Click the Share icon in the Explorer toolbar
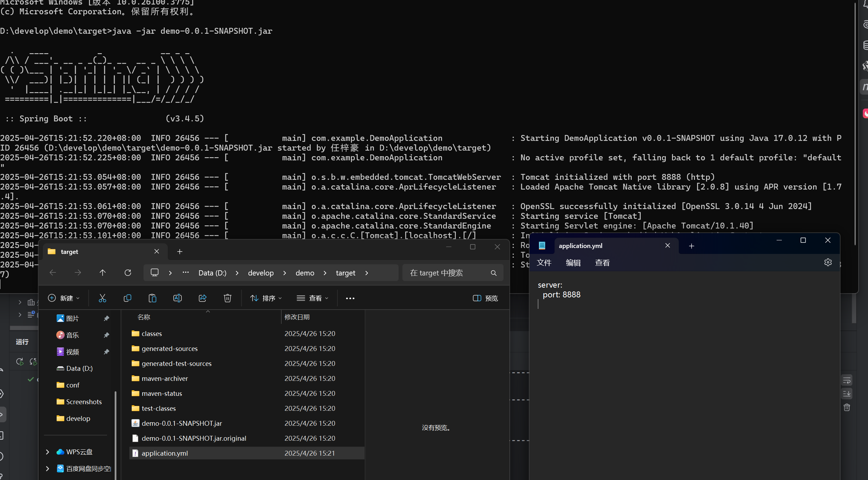The height and width of the screenshot is (480, 868). (x=203, y=298)
